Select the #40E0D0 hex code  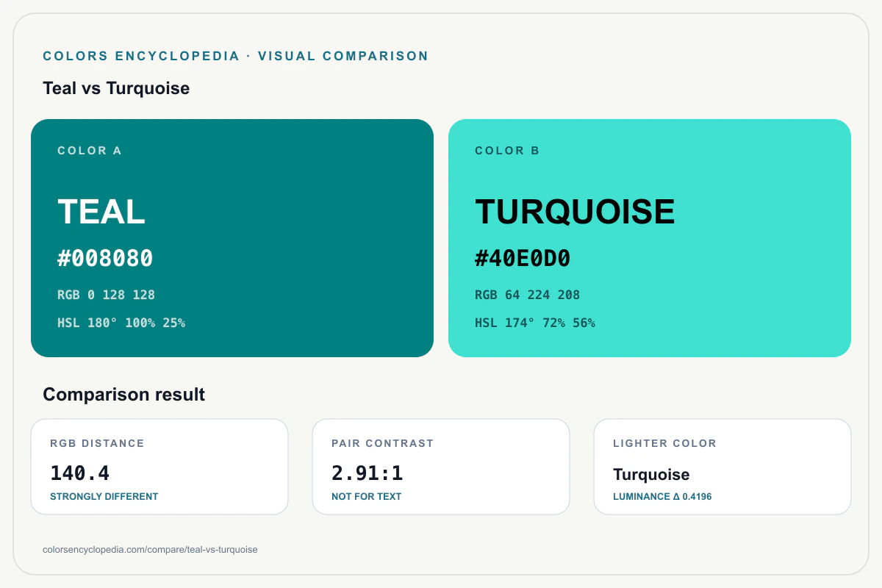(x=523, y=259)
